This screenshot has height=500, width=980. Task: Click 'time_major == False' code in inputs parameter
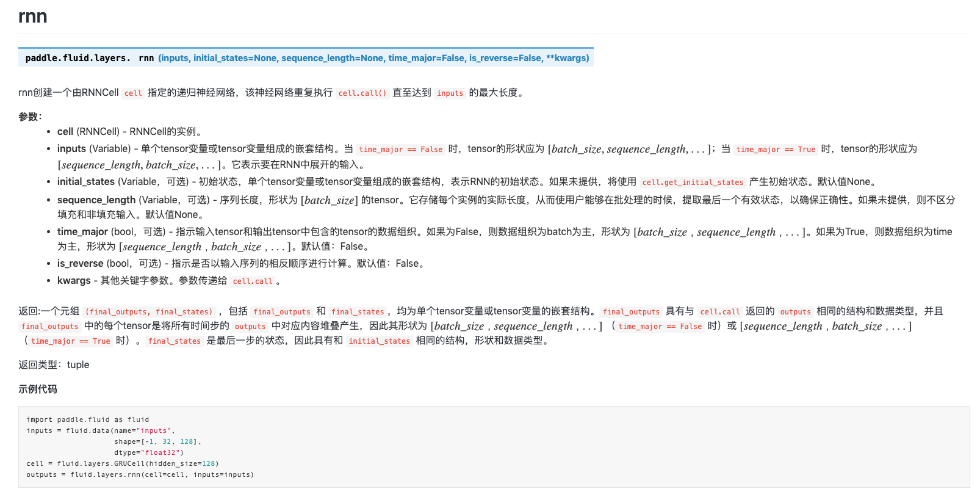tap(400, 150)
